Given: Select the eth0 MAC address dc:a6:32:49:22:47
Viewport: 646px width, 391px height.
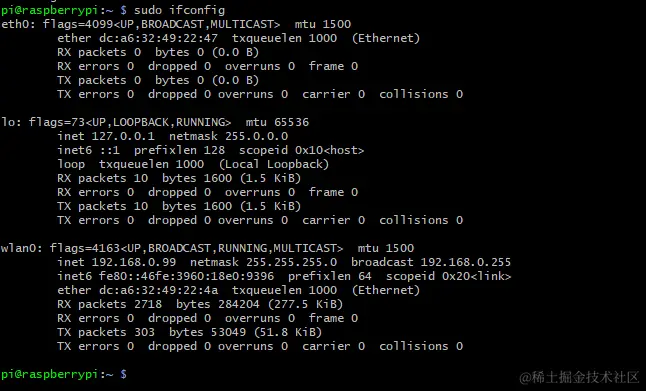Looking at the screenshot, I should [158, 38].
